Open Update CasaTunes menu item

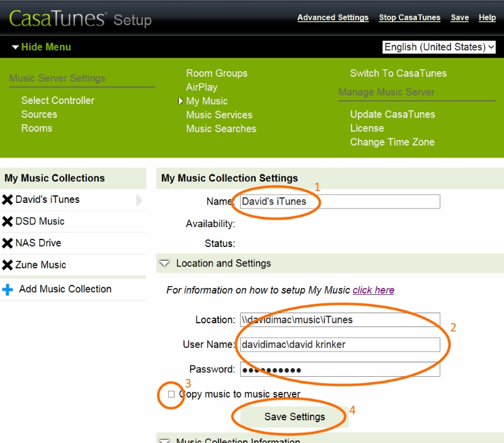[x=392, y=114]
